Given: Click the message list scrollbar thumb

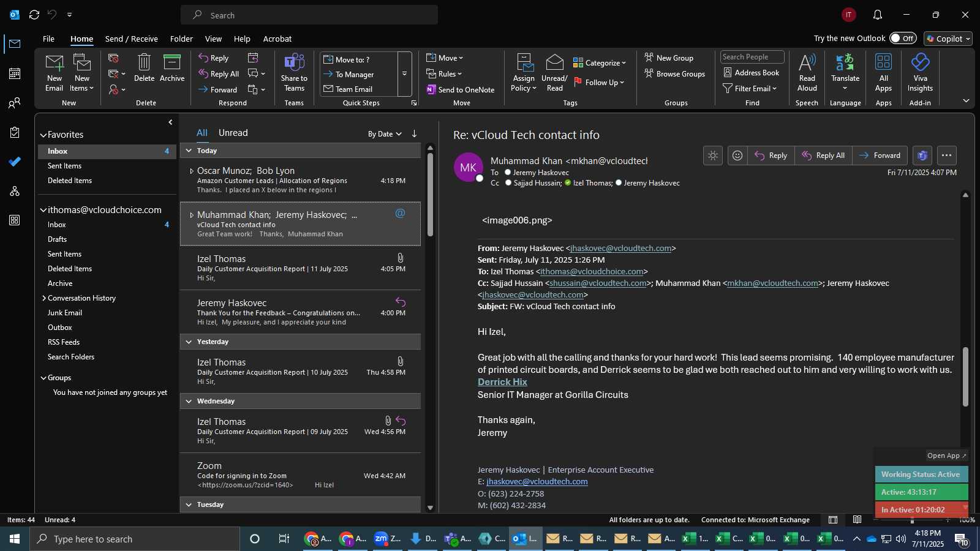Looking at the screenshot, I should point(430,194).
